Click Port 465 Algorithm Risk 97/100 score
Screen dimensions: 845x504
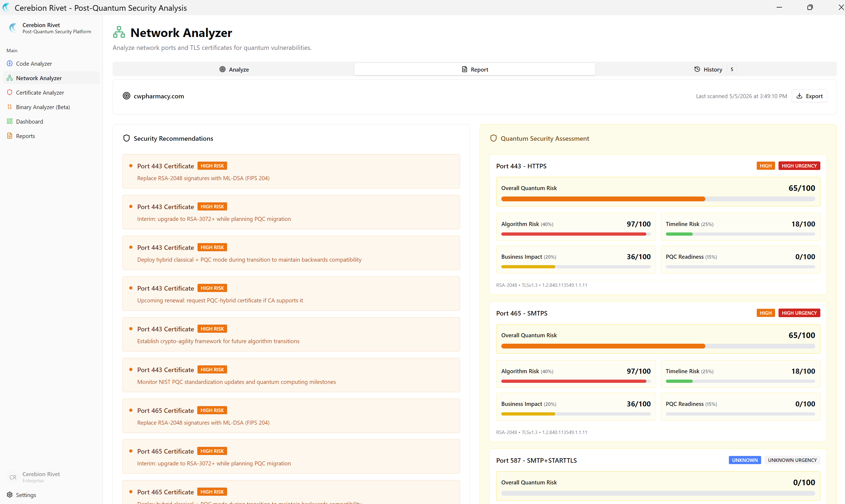[639, 371]
